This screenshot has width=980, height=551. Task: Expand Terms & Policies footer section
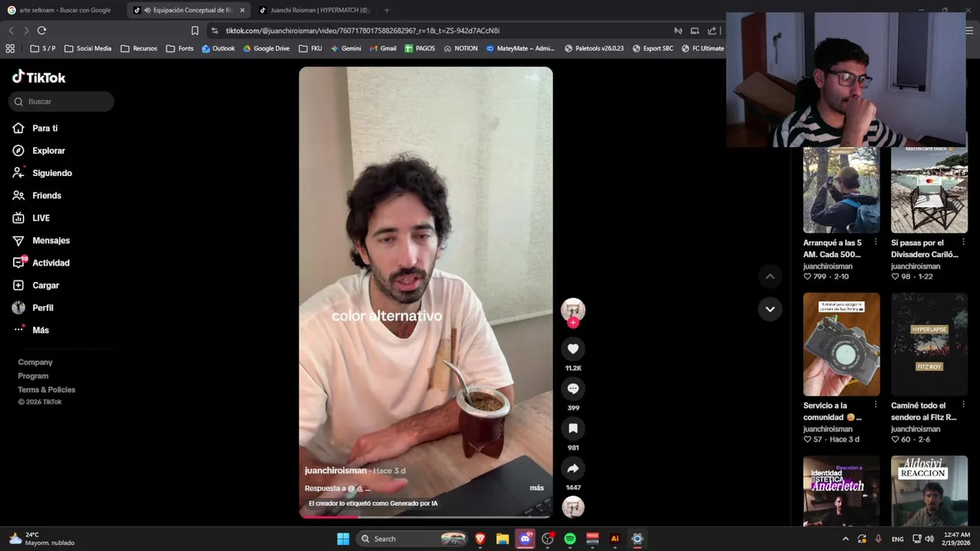click(47, 390)
